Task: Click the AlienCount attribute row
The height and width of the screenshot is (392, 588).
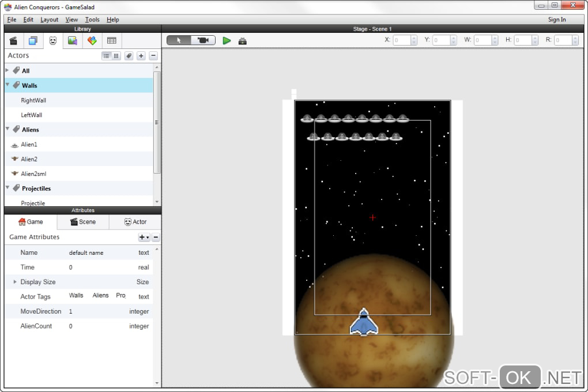Action: (79, 326)
